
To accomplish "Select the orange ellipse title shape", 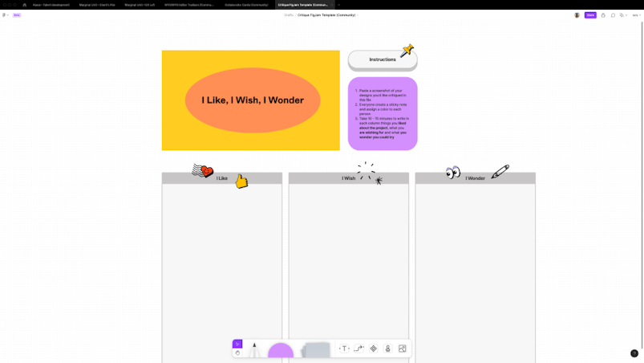I will (252, 100).
